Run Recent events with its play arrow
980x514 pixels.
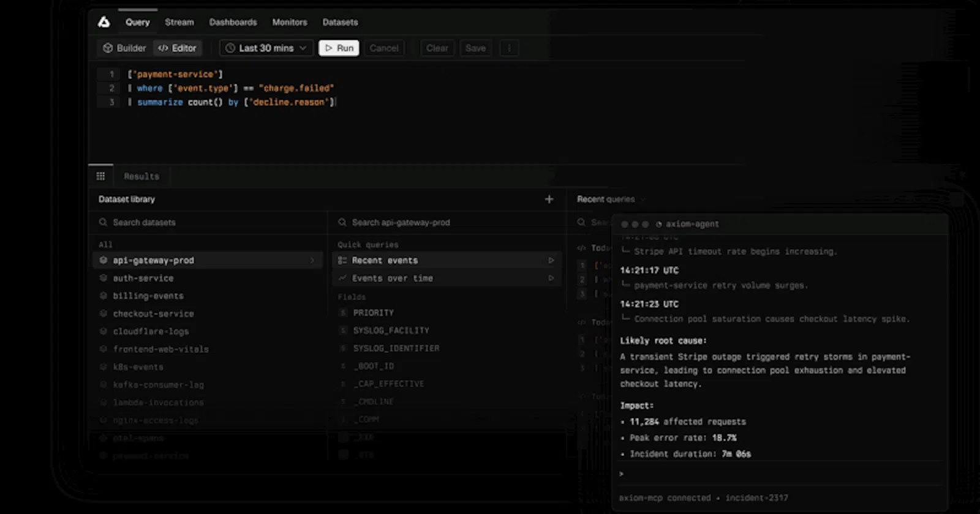pos(551,260)
